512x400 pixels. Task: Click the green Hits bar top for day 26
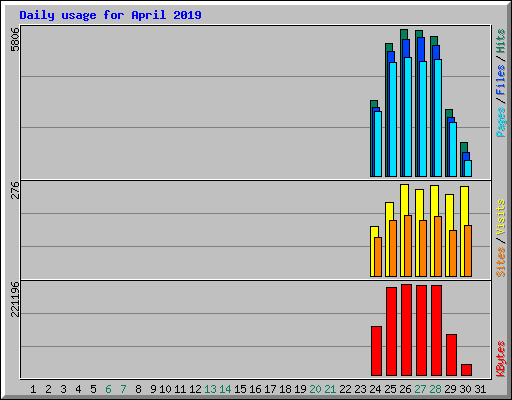[404, 34]
